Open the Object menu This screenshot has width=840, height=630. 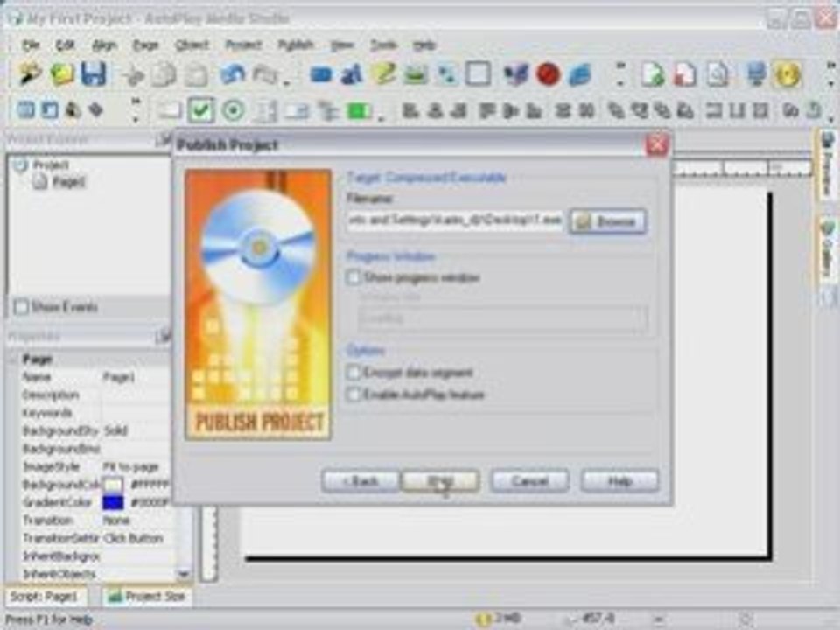192,45
